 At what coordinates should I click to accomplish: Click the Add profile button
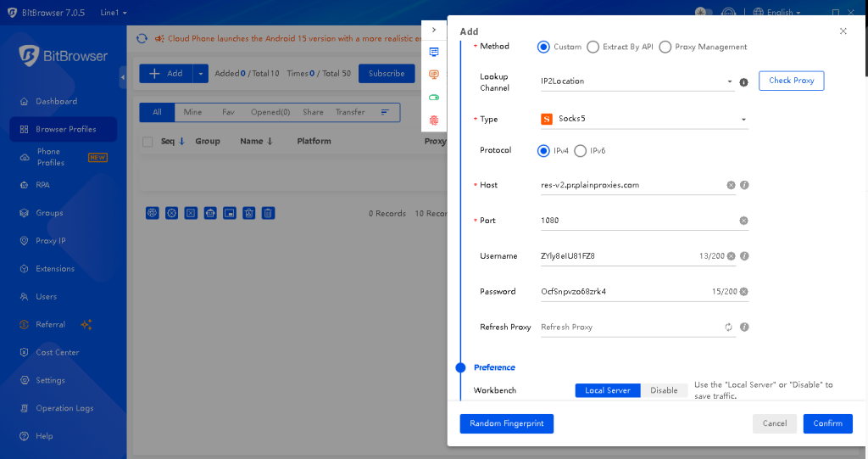166,73
